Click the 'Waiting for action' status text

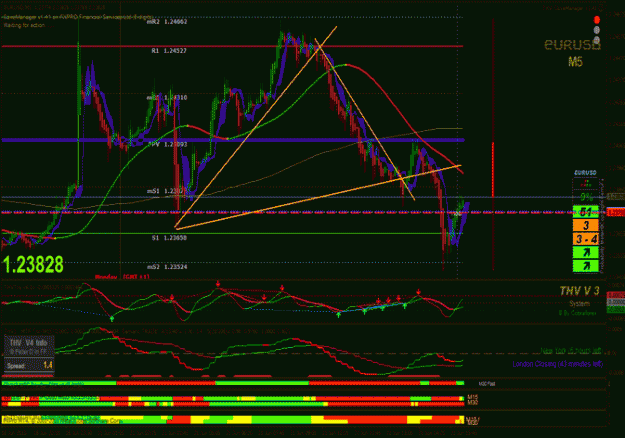(24, 25)
